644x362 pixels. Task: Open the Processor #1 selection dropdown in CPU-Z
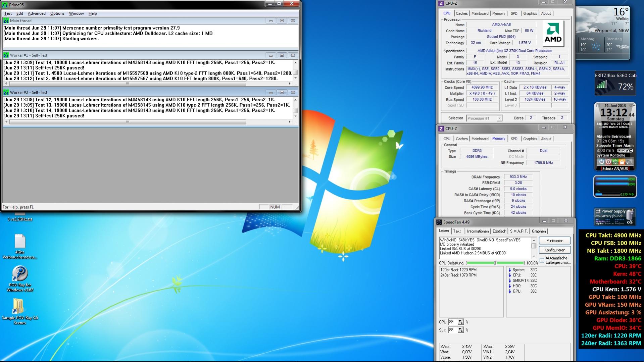click(x=499, y=118)
